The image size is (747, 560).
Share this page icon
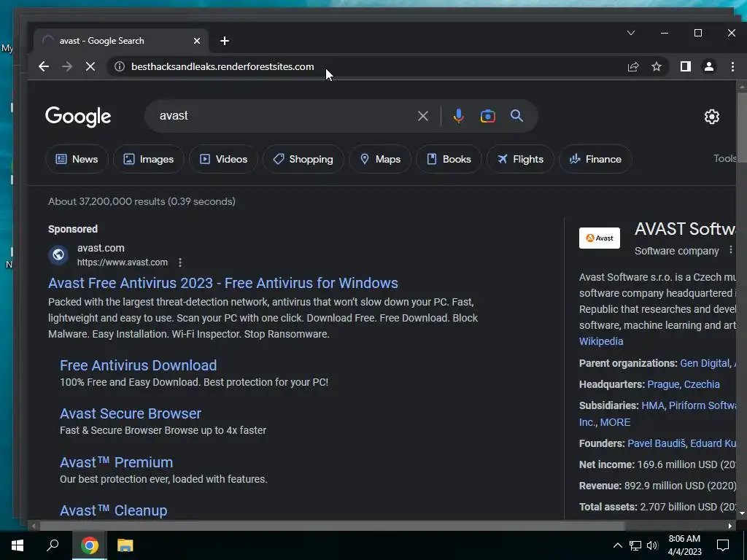tap(633, 66)
